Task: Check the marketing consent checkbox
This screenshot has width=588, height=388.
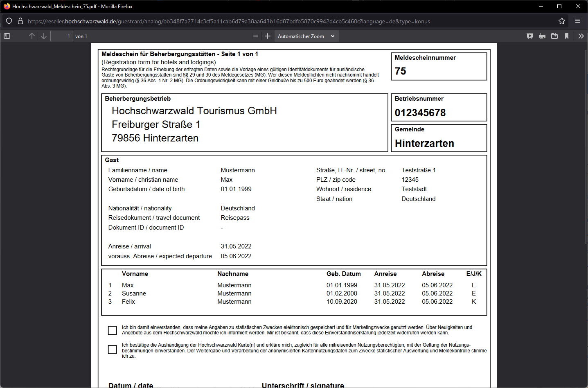Action: pos(113,330)
